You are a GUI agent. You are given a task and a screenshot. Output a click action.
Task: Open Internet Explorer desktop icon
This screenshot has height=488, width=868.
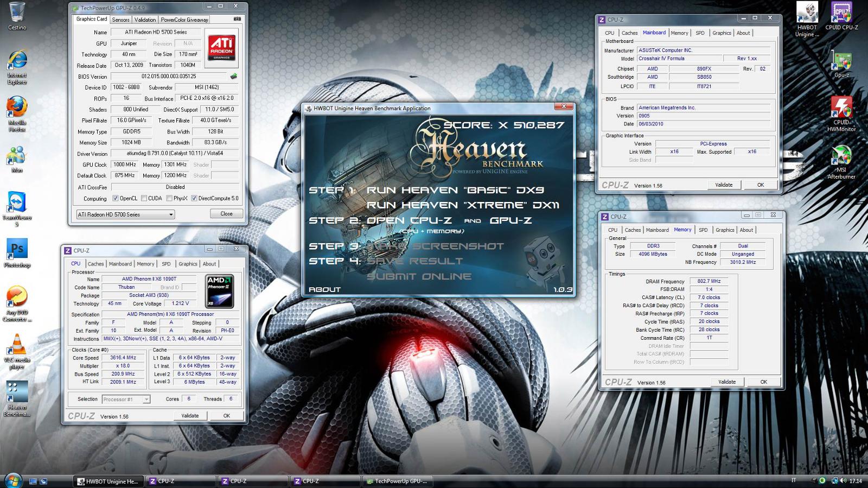[17, 67]
